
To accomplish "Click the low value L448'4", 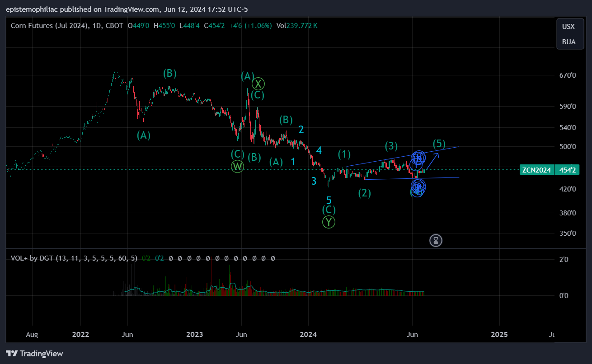I will pos(190,26).
